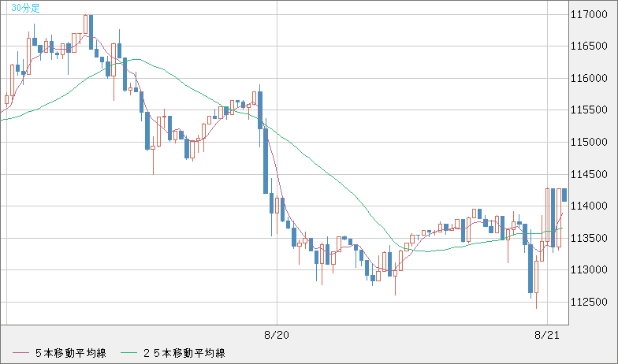The height and width of the screenshot is (364, 618).
Task: Click the 114000 price axis label
Action: click(x=590, y=206)
